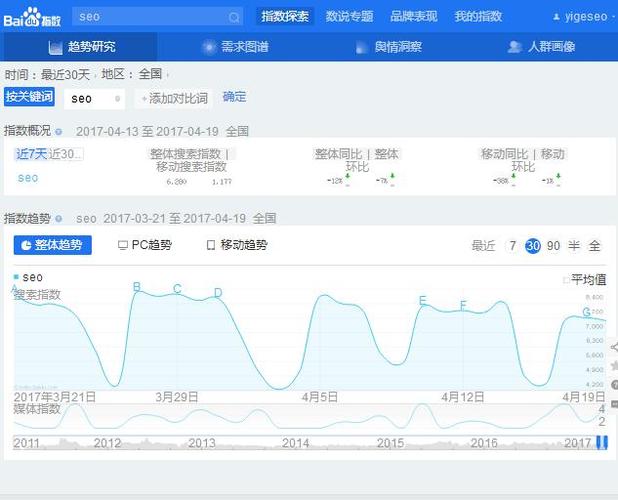Switch to the 趋势研究 tab
618x500 pixels.
coord(82,47)
